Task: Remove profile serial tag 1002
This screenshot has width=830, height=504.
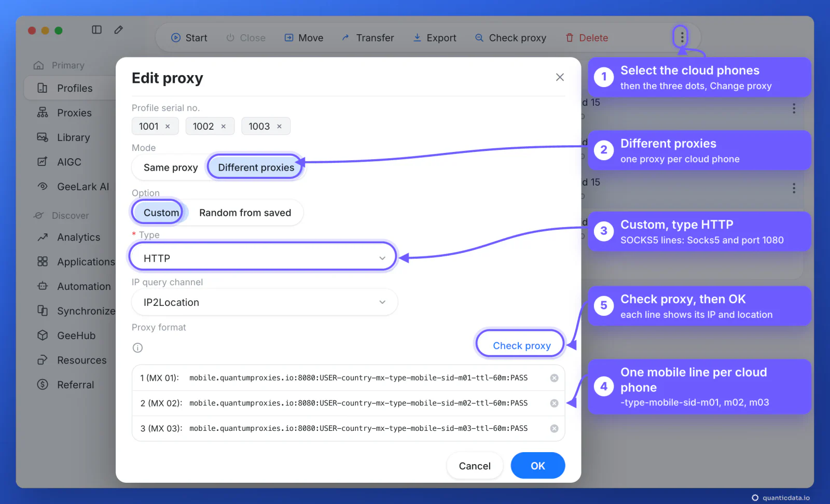Action: click(x=224, y=127)
